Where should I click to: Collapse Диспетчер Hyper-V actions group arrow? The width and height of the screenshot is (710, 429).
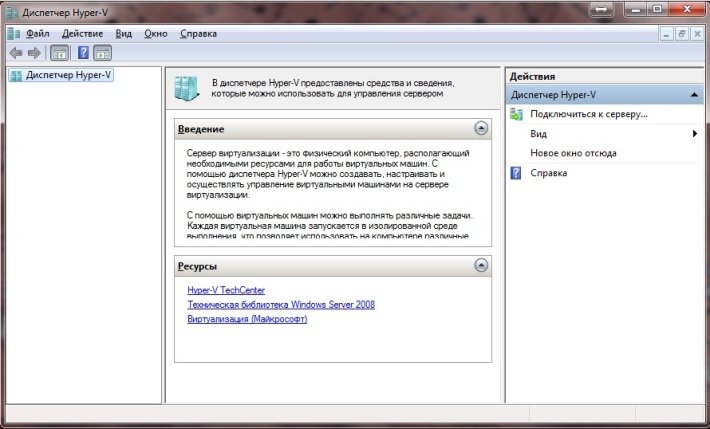point(694,95)
